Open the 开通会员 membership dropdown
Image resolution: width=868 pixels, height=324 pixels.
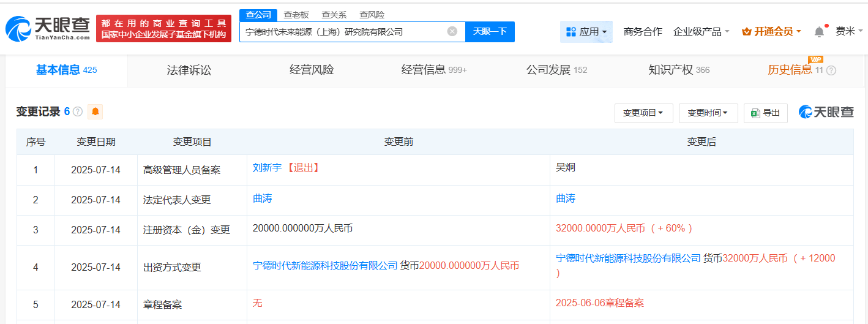click(771, 31)
